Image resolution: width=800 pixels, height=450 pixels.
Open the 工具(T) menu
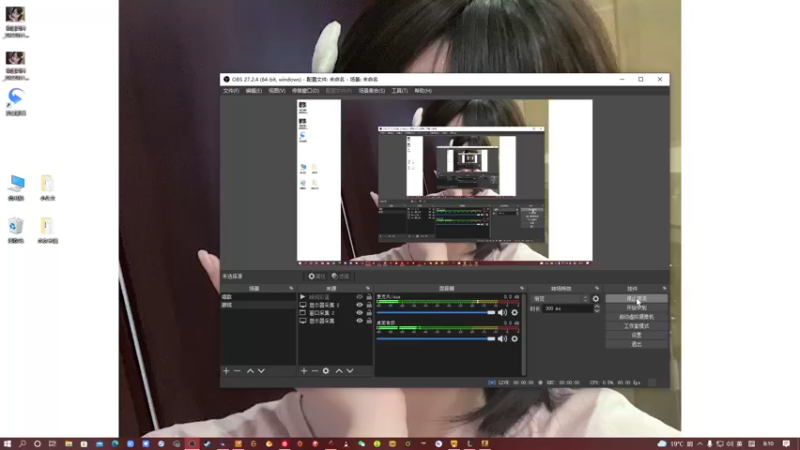click(399, 91)
